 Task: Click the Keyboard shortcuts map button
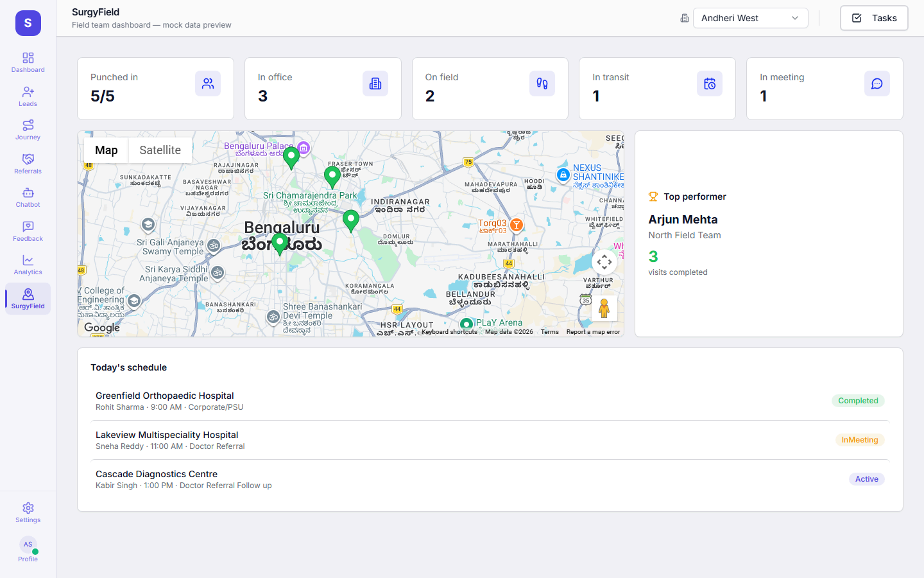pyautogui.click(x=449, y=332)
